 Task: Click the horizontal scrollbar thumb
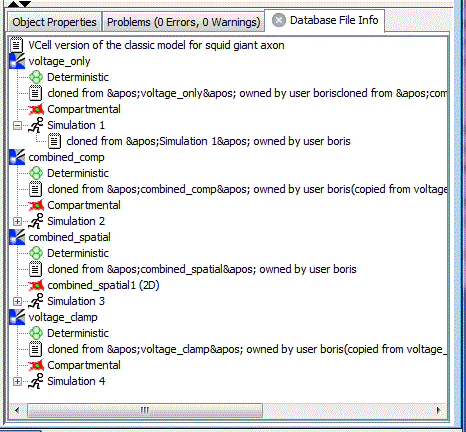tap(145, 410)
